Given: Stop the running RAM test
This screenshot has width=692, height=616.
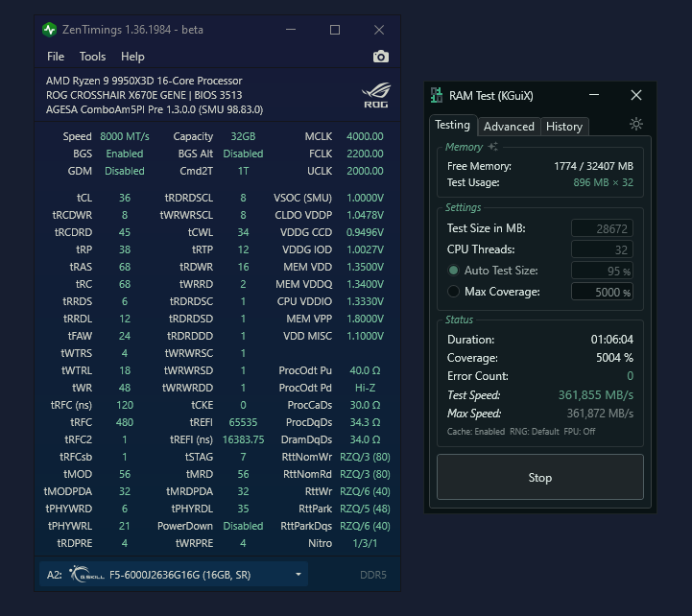Looking at the screenshot, I should (x=539, y=477).
